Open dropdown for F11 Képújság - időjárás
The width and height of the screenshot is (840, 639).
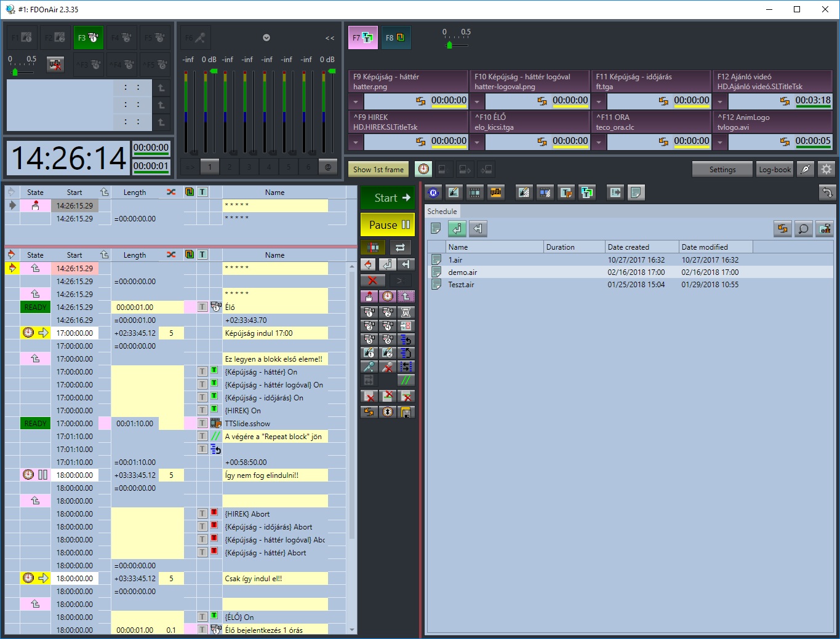tap(598, 101)
